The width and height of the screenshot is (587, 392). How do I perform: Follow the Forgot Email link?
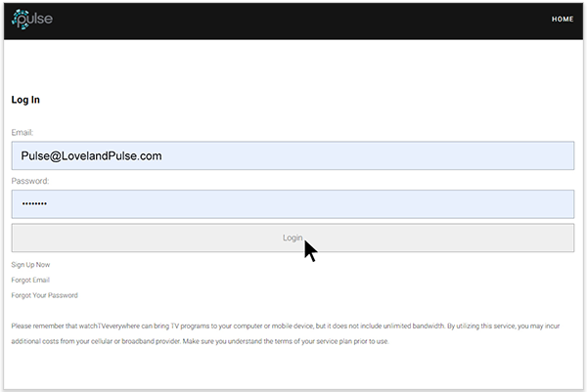[30, 280]
